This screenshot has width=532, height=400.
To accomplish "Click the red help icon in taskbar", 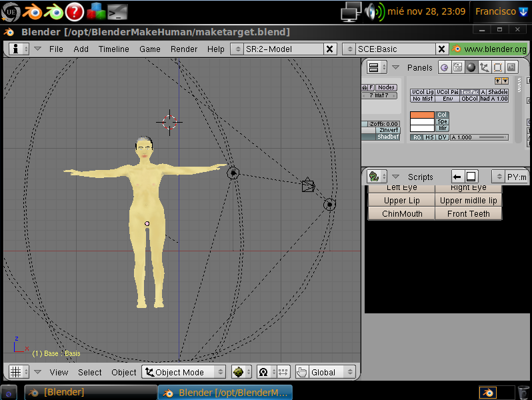I will coord(74,11).
